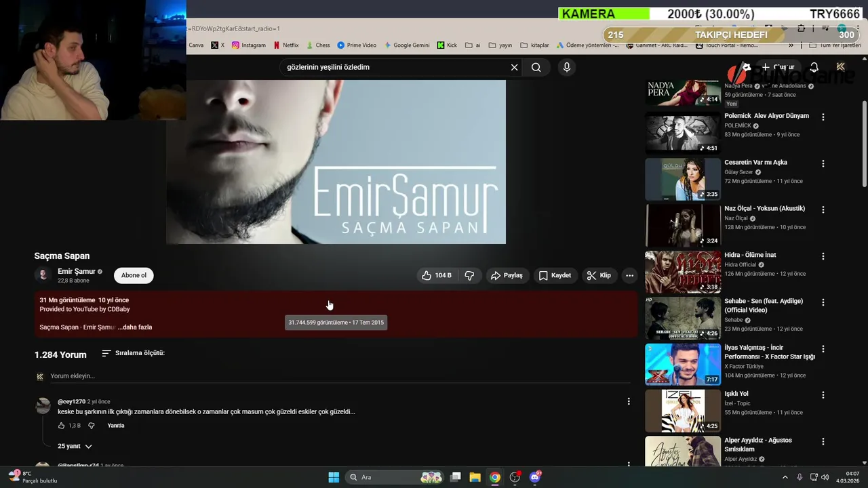The image size is (868, 488).
Task: Switch to Chrome in taskbar
Action: 495,477
